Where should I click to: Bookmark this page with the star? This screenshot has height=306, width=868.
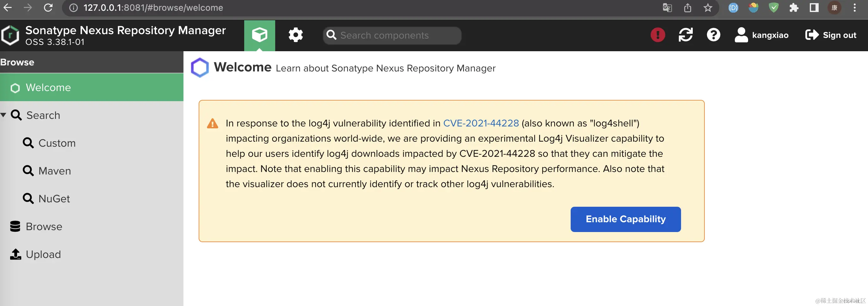click(708, 8)
